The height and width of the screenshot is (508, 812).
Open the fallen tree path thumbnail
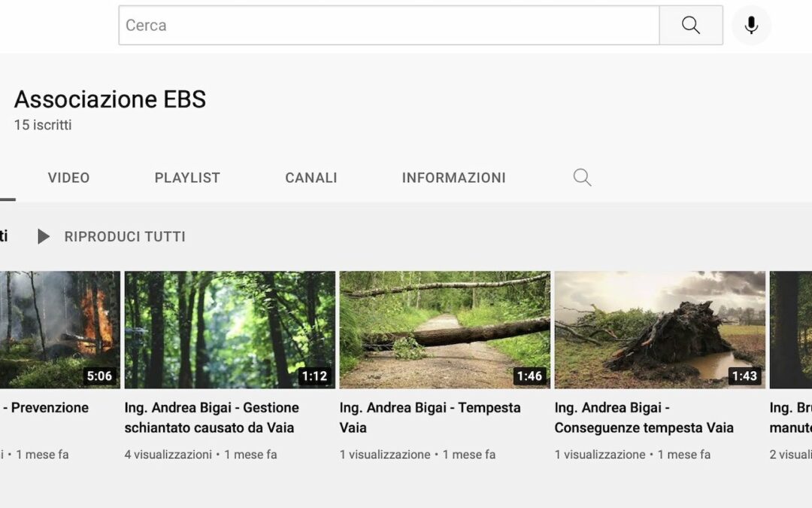pyautogui.click(x=445, y=330)
